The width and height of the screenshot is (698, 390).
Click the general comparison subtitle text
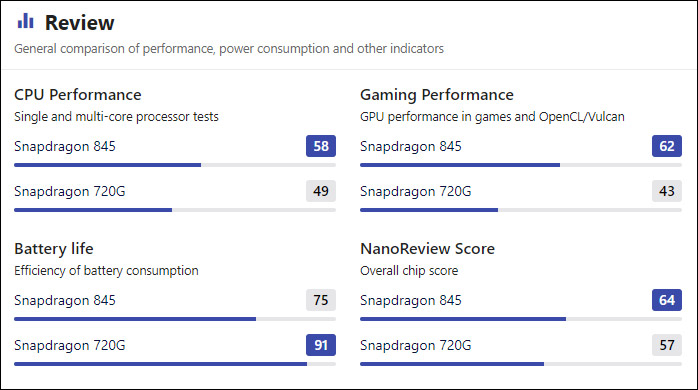(229, 49)
